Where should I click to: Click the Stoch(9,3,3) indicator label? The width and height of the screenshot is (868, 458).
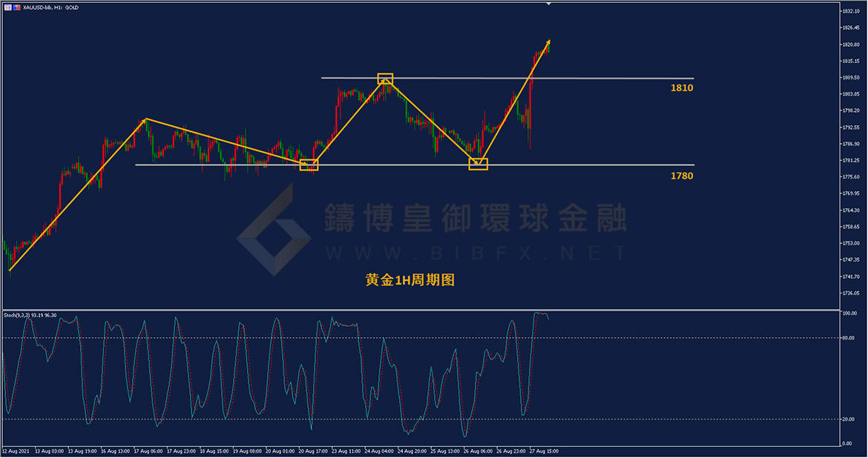tap(30, 315)
